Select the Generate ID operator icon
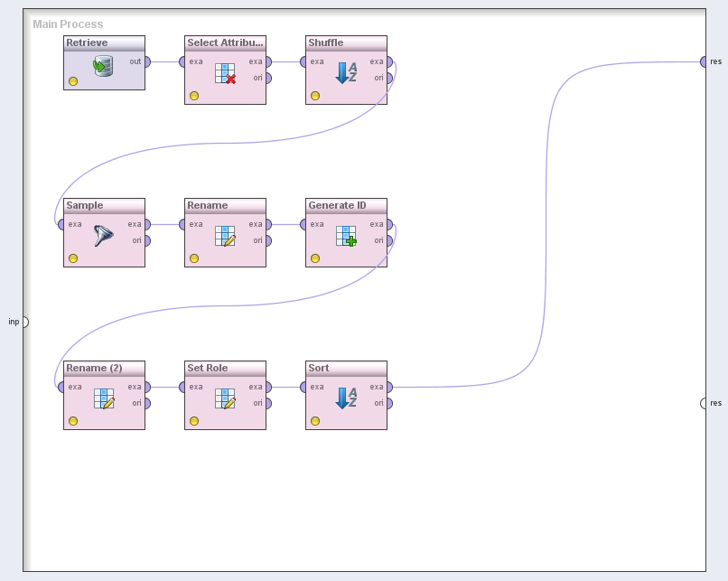 click(346, 236)
